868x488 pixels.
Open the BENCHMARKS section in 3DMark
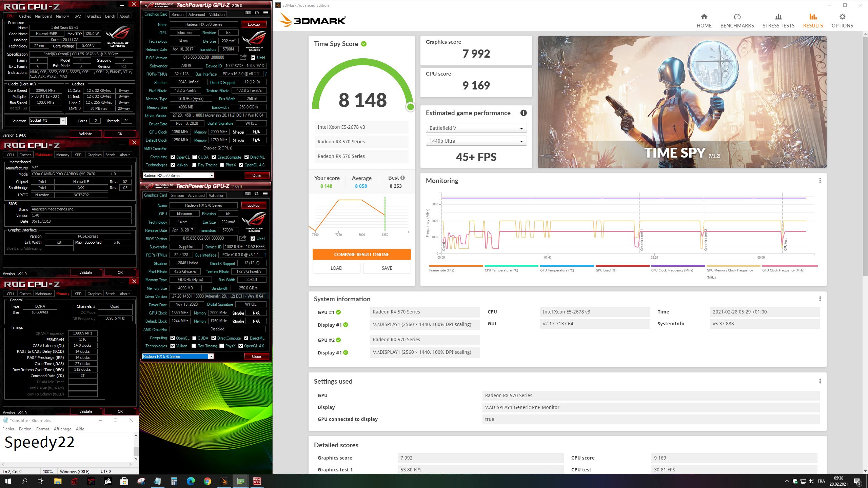click(x=737, y=21)
